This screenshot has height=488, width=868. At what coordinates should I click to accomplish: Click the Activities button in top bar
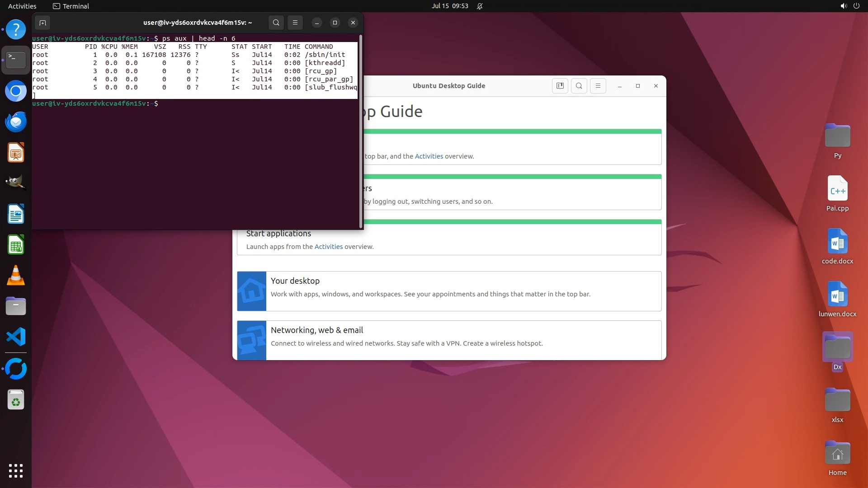pyautogui.click(x=22, y=6)
